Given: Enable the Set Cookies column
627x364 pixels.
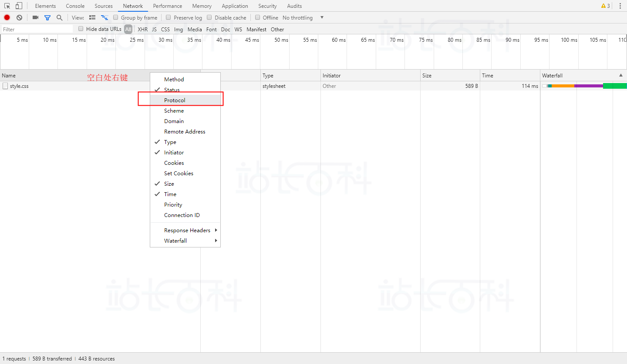Looking at the screenshot, I should pos(185,174).
